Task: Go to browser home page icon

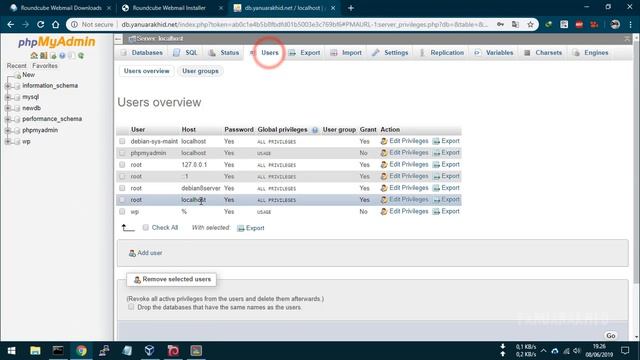Action: click(56, 24)
